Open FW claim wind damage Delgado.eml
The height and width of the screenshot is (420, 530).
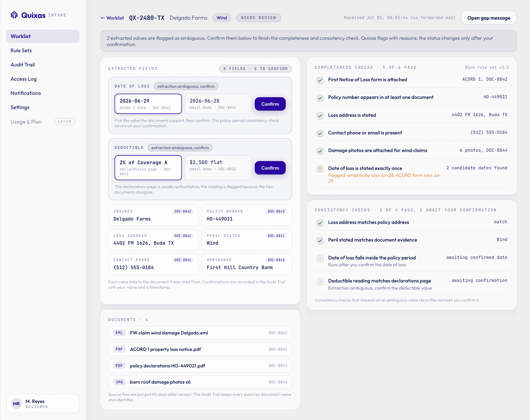(200, 333)
